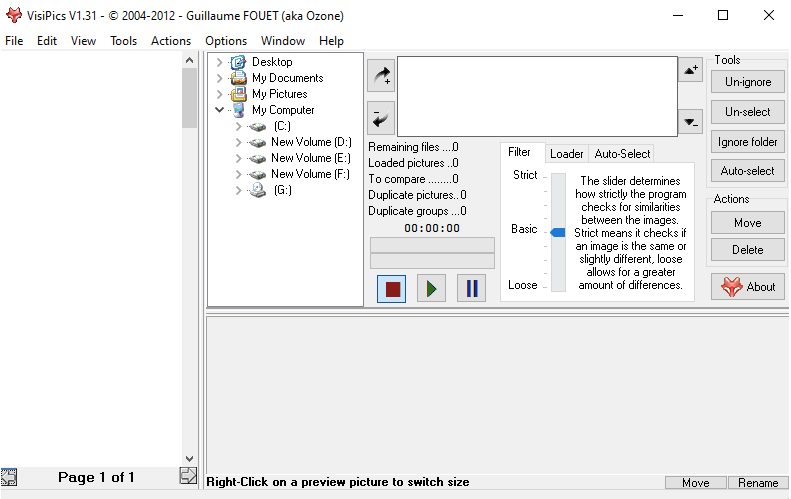
Task: Click the previous page icon
Action: click(x=9, y=477)
